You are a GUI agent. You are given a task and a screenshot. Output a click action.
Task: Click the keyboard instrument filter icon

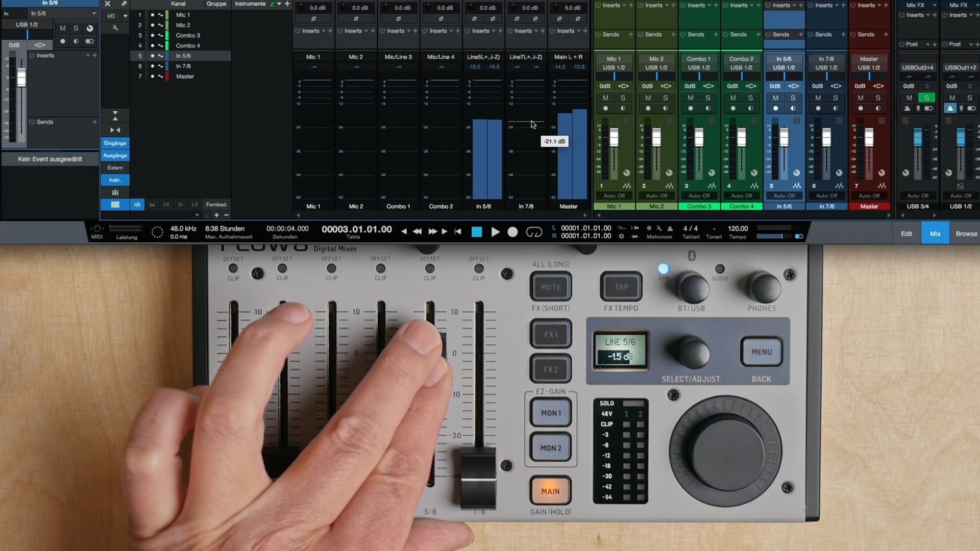(x=152, y=205)
